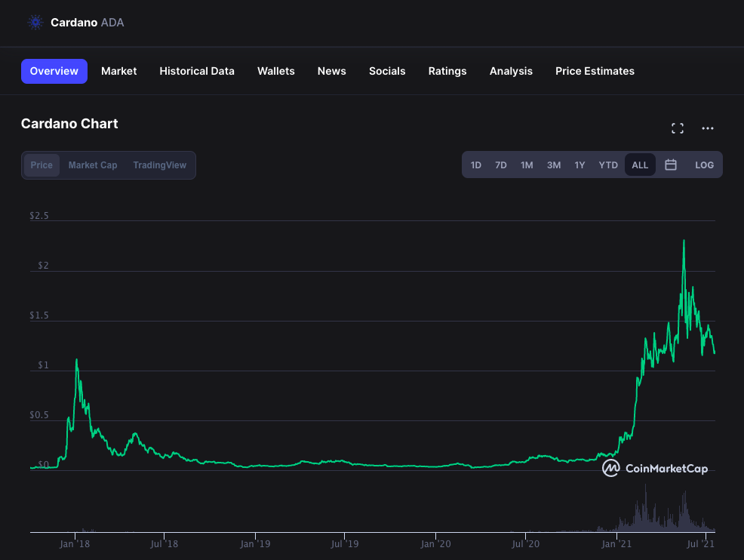
Task: Open the Market tab
Action: point(118,71)
